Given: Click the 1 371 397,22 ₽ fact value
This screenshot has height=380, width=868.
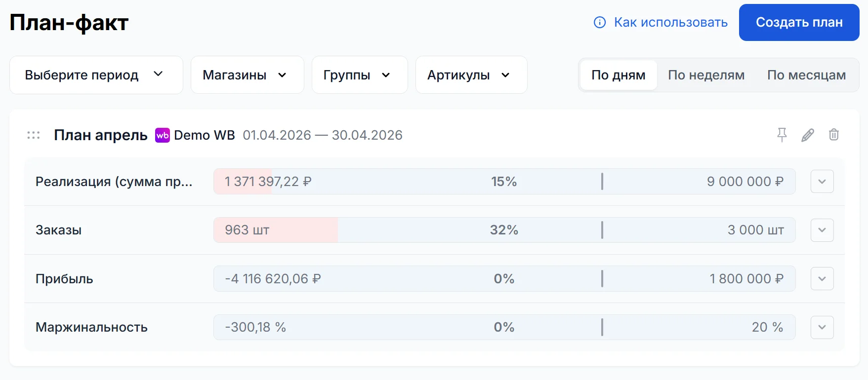Looking at the screenshot, I should point(268,182).
